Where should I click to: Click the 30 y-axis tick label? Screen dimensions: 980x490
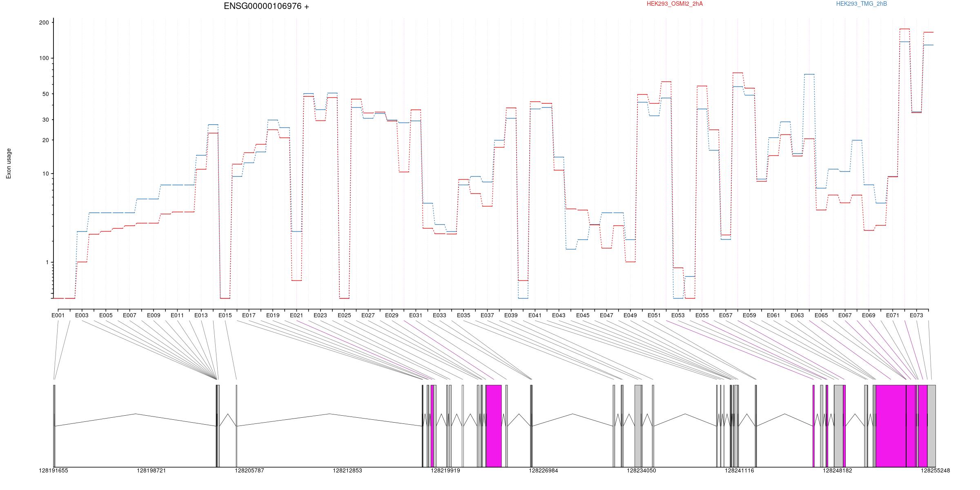pos(45,120)
